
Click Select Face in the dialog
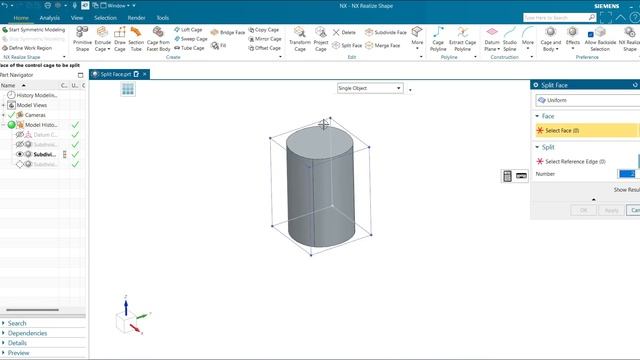pos(586,131)
